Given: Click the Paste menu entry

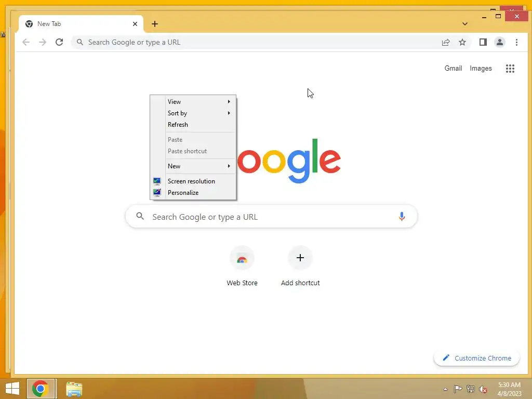Looking at the screenshot, I should click(x=193, y=139).
